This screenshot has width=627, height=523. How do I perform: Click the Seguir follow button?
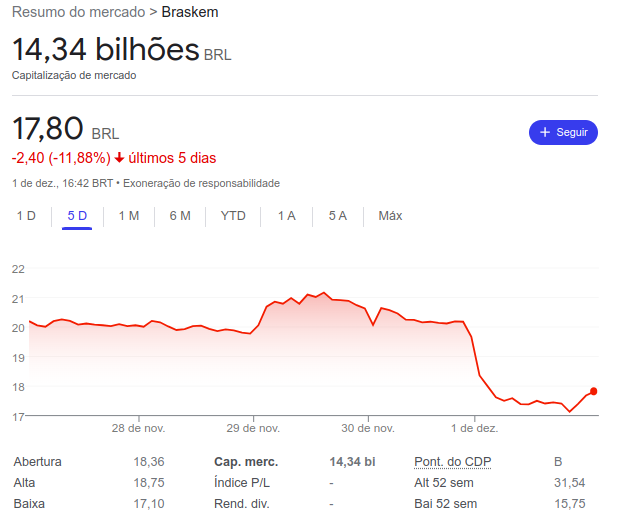click(563, 132)
